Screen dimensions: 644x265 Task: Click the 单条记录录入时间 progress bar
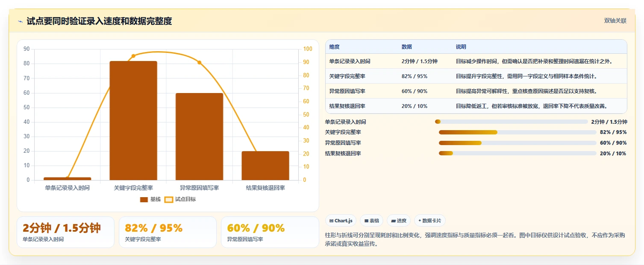pyautogui.click(x=511, y=122)
